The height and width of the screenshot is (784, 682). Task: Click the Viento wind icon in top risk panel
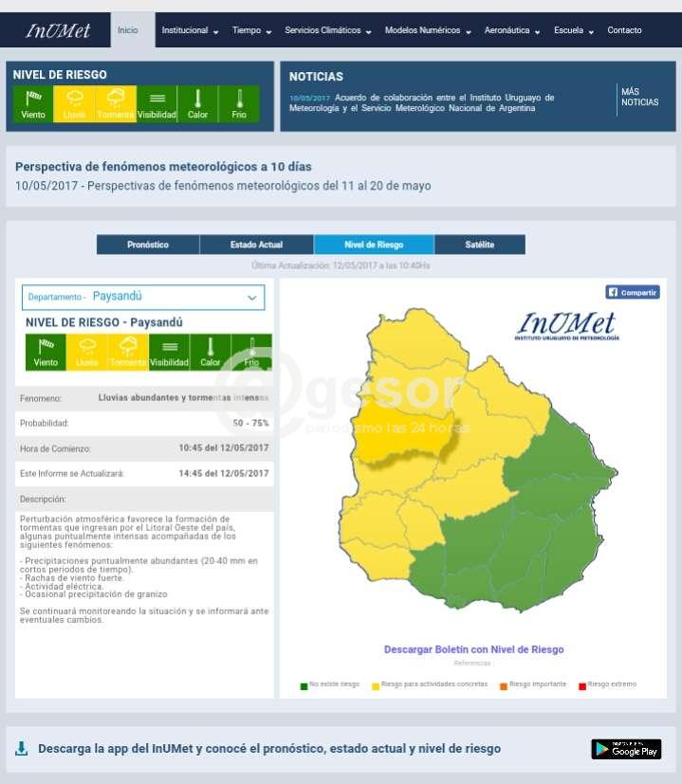point(33,103)
